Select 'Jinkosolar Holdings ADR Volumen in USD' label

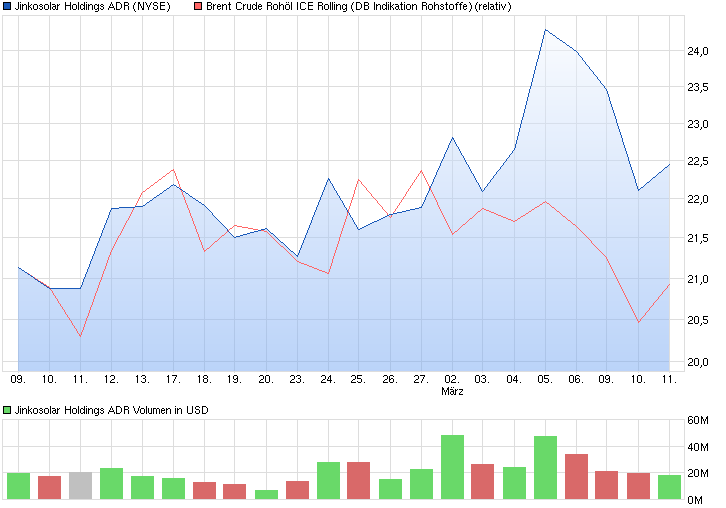coord(112,410)
